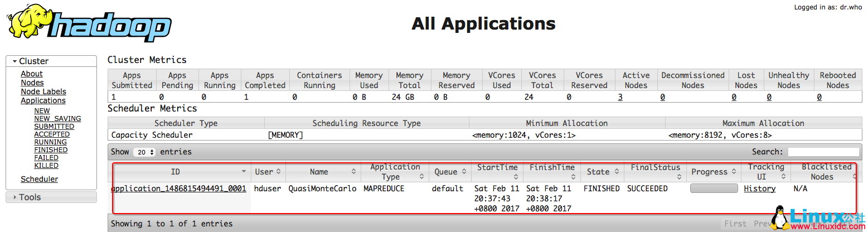Sort by StartTime column header
The height and width of the screenshot is (232, 868).
tap(497, 167)
